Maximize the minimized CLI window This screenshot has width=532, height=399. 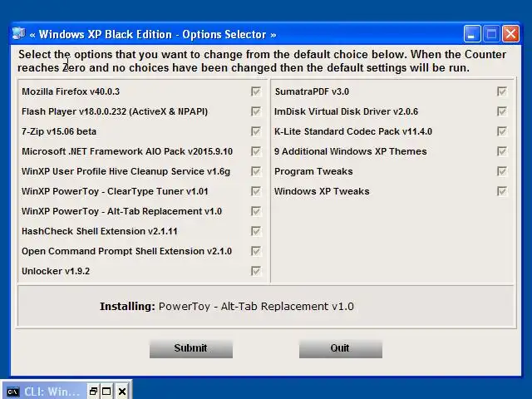tap(106, 392)
